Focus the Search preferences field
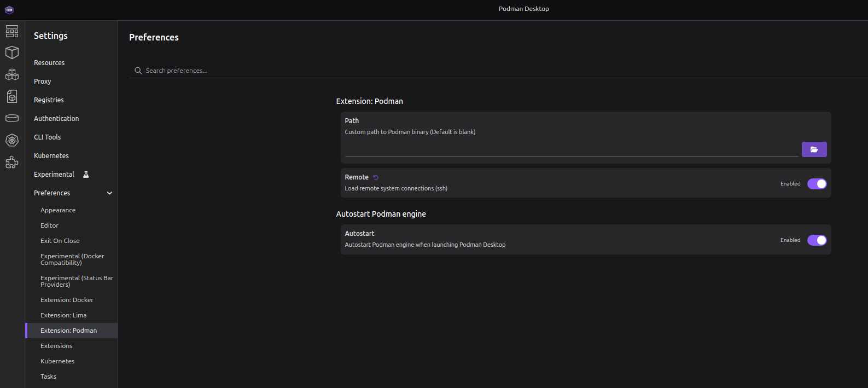This screenshot has width=868, height=388. (x=498, y=71)
